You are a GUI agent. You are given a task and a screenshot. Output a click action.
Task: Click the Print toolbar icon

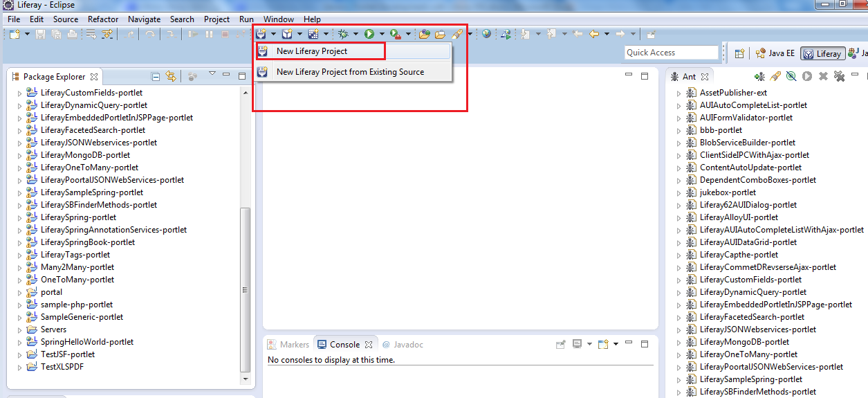[x=72, y=33]
